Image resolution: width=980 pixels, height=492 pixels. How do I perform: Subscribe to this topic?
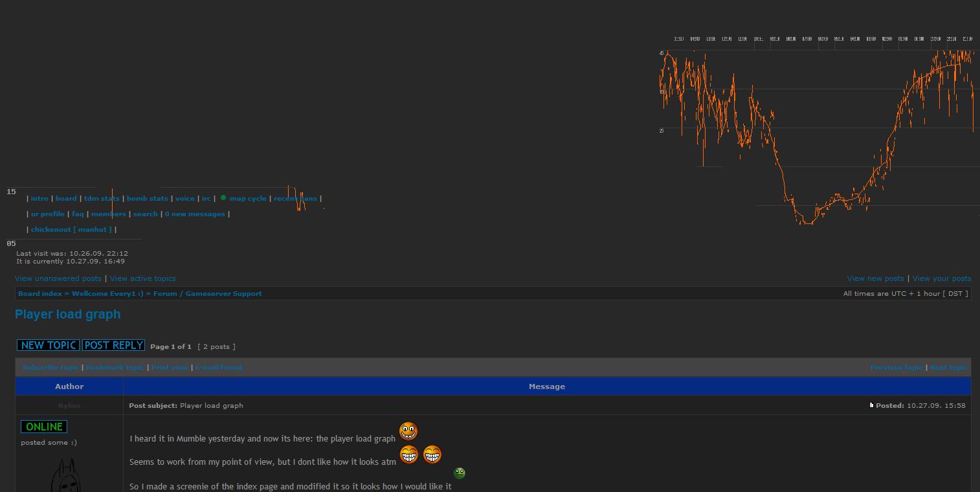(x=50, y=368)
